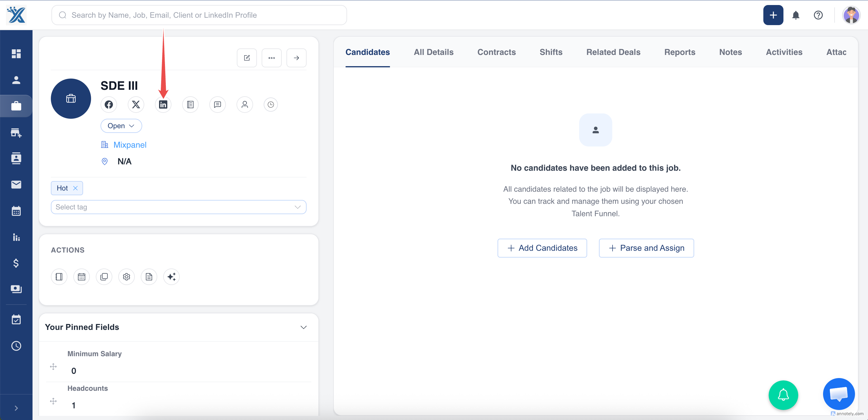
Task: Open the placements cash icon in sidebar
Action: point(16,289)
